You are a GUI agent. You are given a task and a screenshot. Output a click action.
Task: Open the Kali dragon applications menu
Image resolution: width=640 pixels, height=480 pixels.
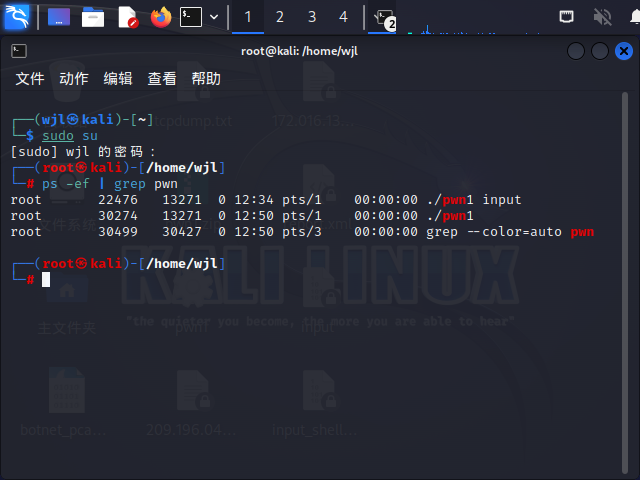[17, 17]
